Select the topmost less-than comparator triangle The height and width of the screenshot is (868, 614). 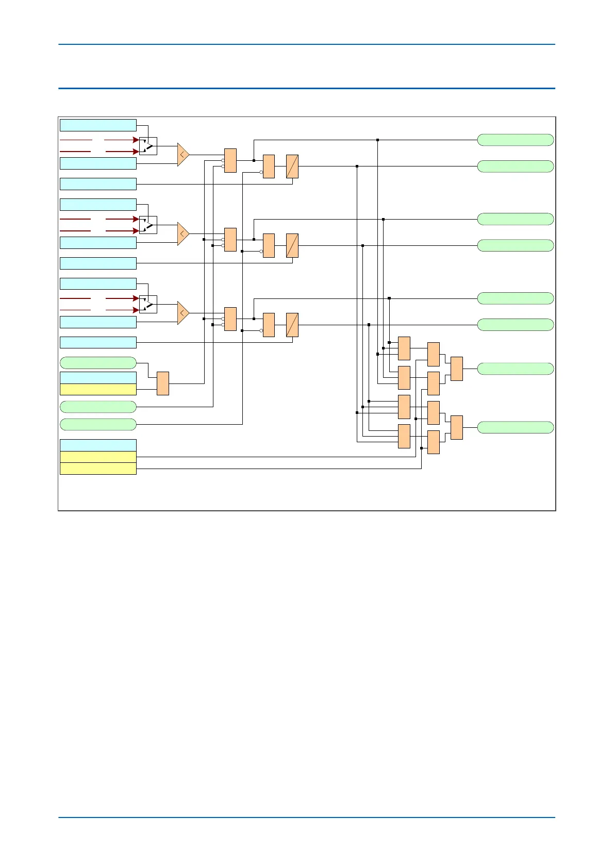pos(184,154)
